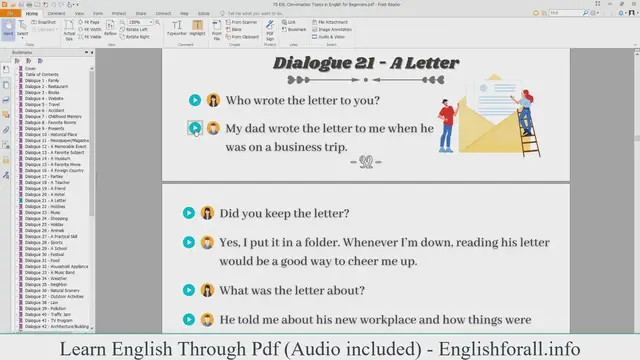Open bookmark Dialogue 21 - A Letter
Viewport: 640px width, 360px height.
click(45, 200)
